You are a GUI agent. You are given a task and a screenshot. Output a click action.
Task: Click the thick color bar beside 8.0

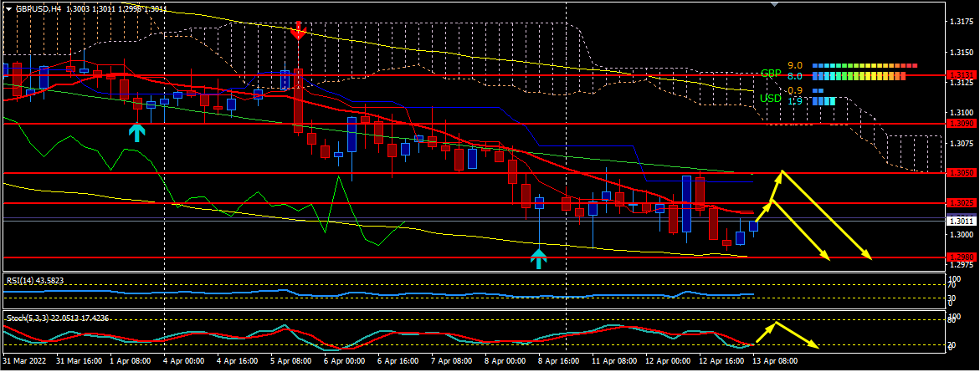click(x=859, y=76)
